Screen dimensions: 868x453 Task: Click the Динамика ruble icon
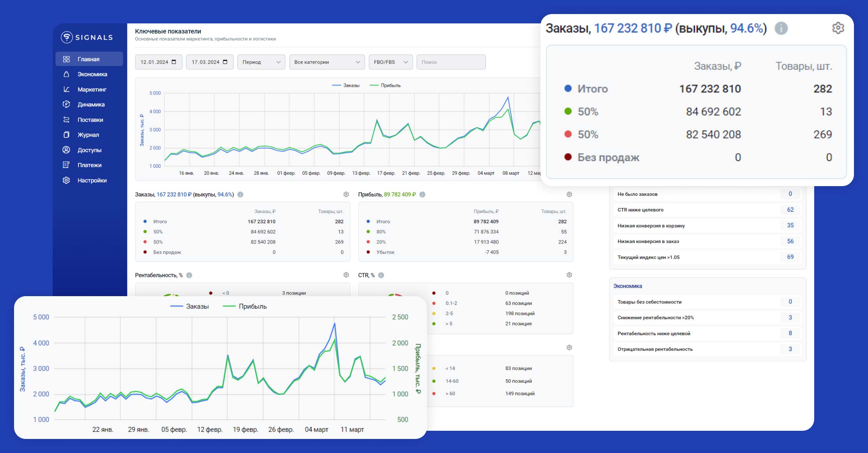pos(66,104)
